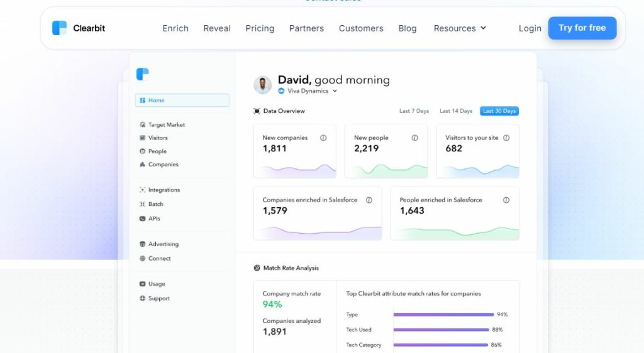Open the Partners nav item
This screenshot has width=644, height=353.
tap(306, 28)
